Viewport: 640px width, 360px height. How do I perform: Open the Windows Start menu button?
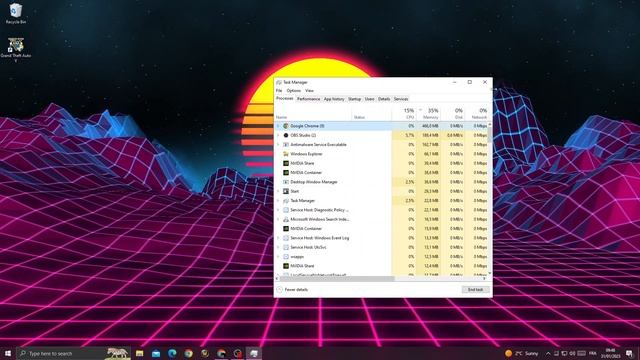coord(8,353)
